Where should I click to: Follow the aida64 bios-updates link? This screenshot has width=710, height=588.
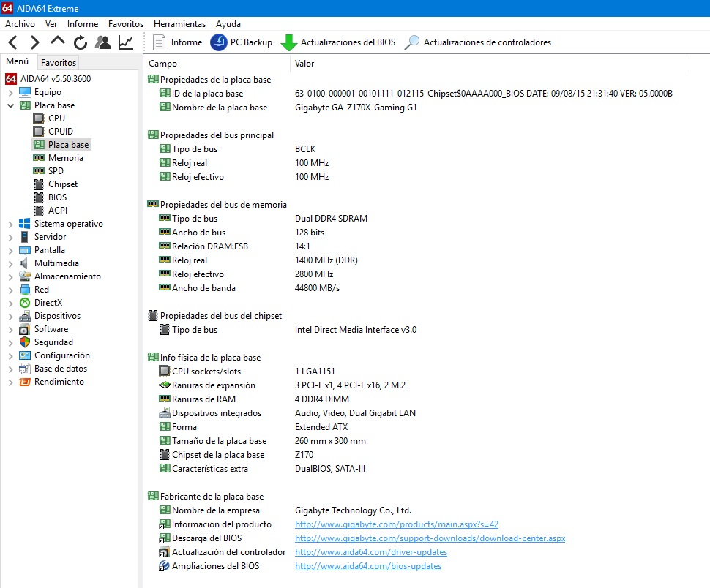pos(367,566)
